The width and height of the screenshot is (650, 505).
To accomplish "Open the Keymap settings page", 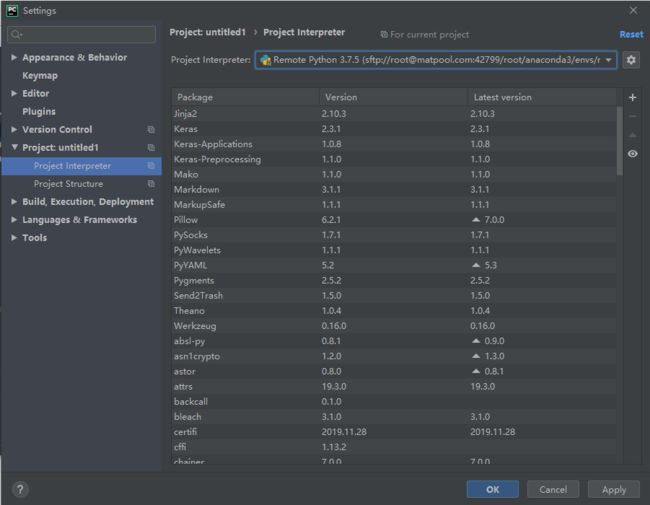I will (x=40, y=75).
